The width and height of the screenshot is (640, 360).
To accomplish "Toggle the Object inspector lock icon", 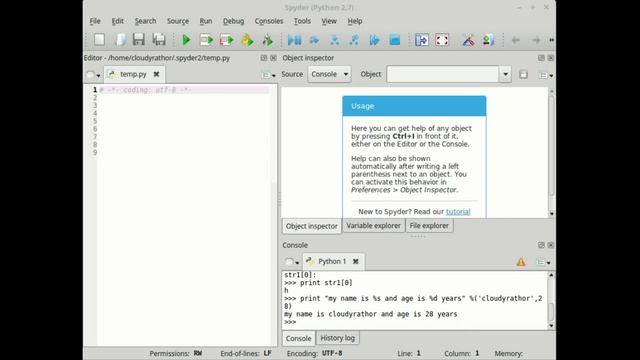I will pos(523,74).
